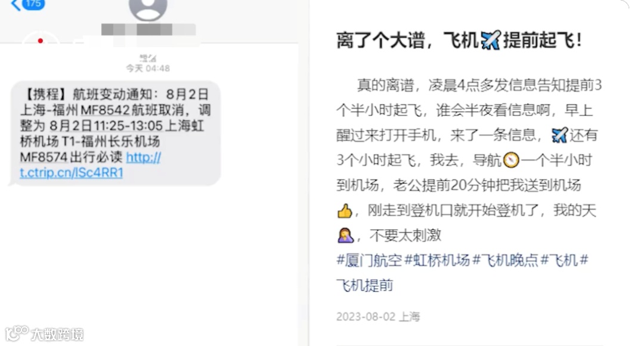Tap the airplane emoji in the post body
The width and height of the screenshot is (644, 346).
click(560, 135)
